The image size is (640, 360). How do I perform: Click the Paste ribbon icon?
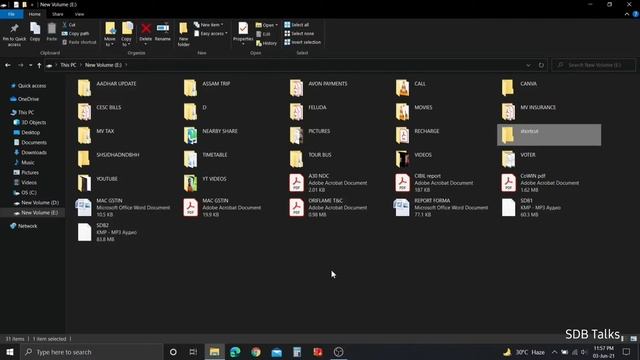coord(51,29)
